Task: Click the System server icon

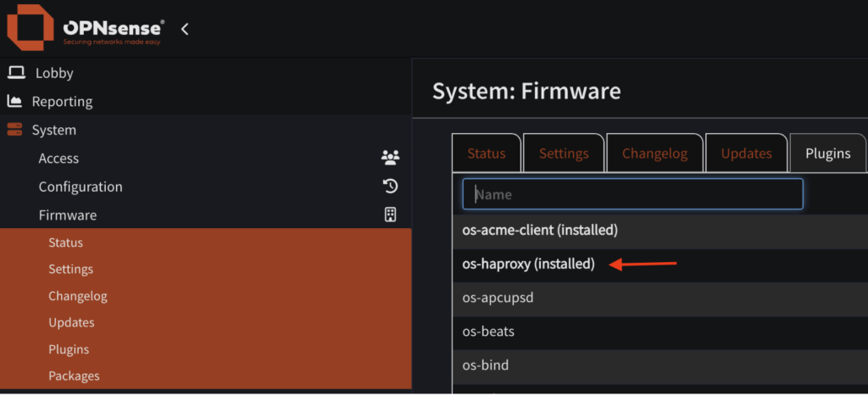Action: [x=14, y=130]
